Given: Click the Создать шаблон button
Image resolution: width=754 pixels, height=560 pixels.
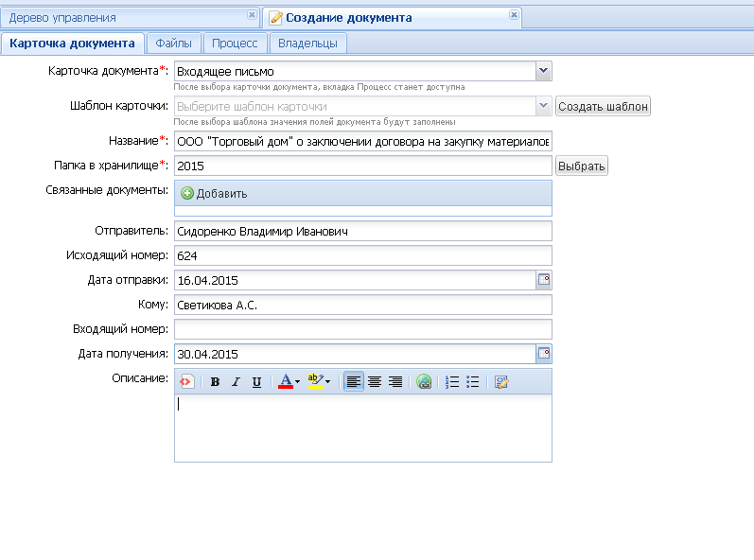Looking at the screenshot, I should [603, 107].
